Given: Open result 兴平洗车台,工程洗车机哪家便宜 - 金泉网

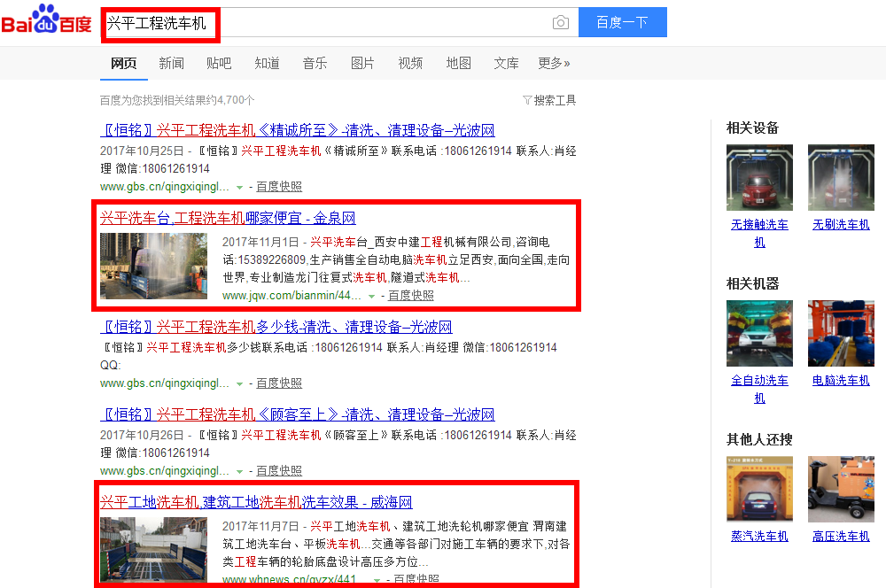Looking at the screenshot, I should (228, 218).
